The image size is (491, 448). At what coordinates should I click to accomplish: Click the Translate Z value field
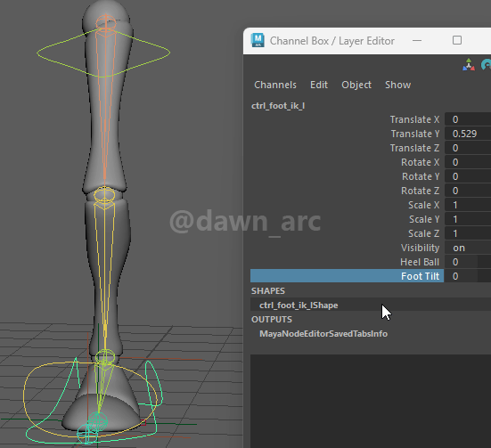tap(468, 148)
